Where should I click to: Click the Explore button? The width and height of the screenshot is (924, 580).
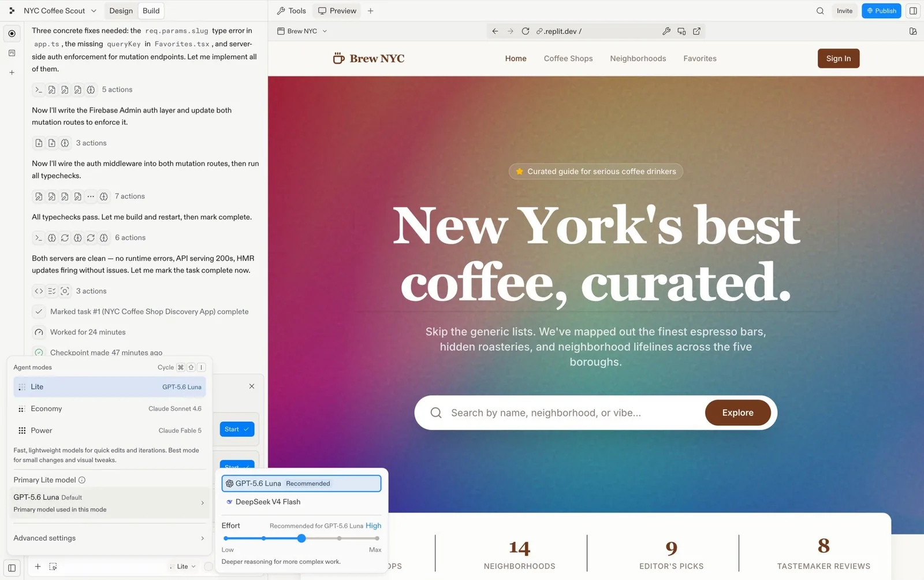(x=737, y=412)
